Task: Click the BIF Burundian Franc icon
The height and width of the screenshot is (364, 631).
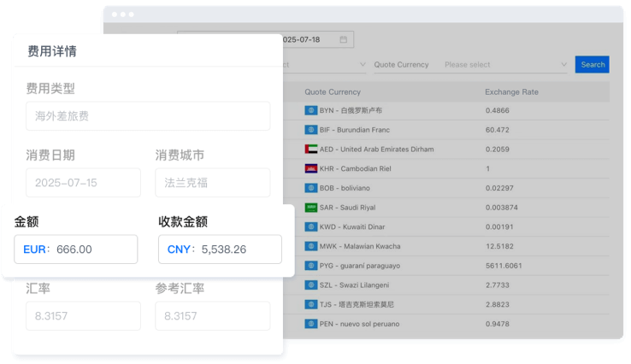Action: 311,130
